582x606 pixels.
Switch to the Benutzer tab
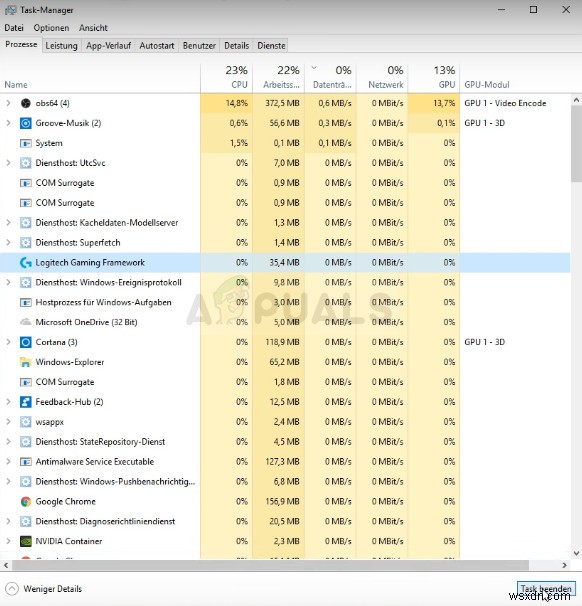click(x=199, y=46)
